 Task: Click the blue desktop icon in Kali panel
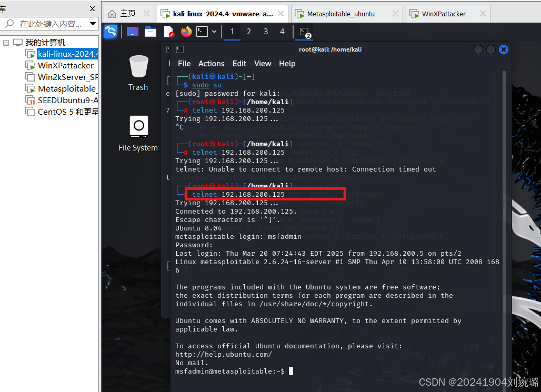click(x=133, y=32)
